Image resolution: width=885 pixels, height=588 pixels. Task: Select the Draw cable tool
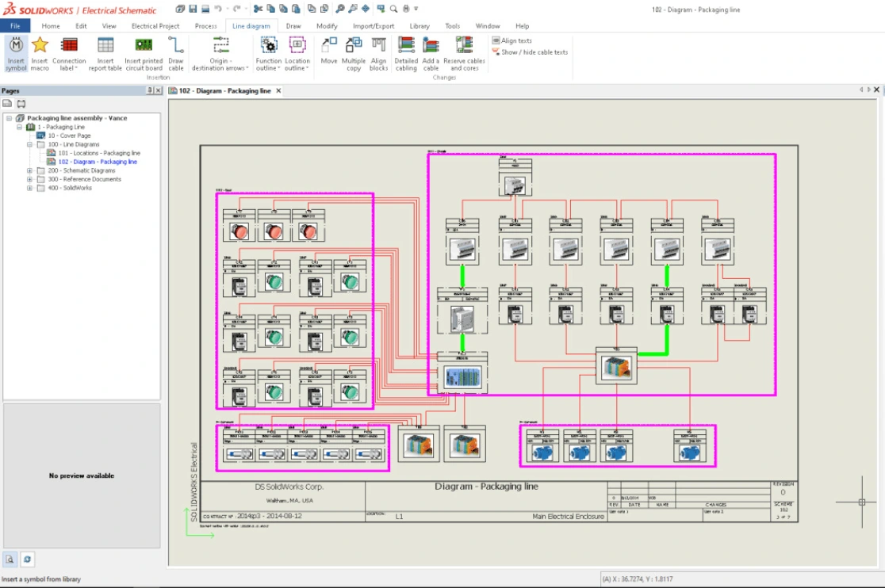(x=175, y=54)
